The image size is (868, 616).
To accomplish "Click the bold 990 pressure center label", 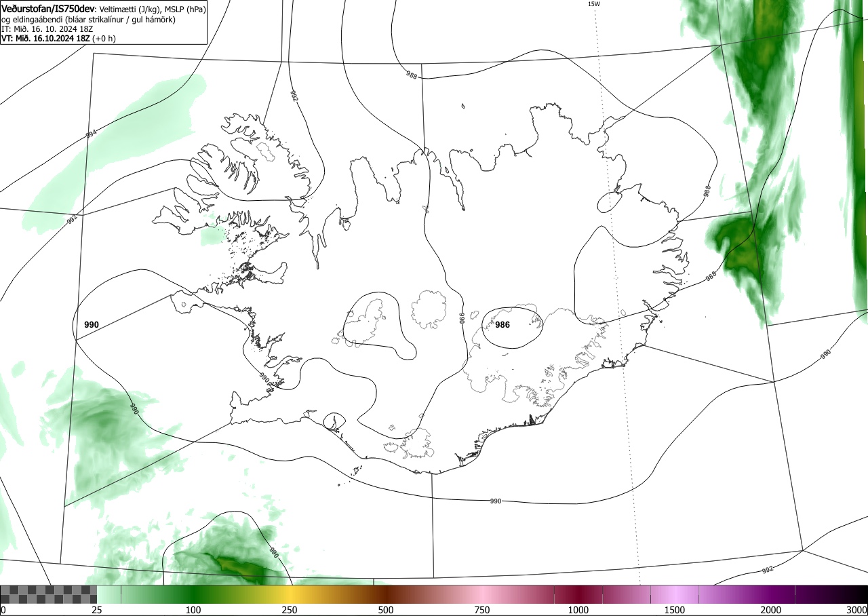I will point(92,325).
